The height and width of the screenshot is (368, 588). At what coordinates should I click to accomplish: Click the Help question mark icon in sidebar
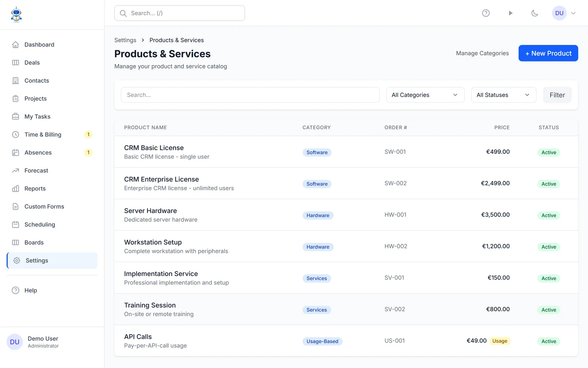(x=15, y=290)
